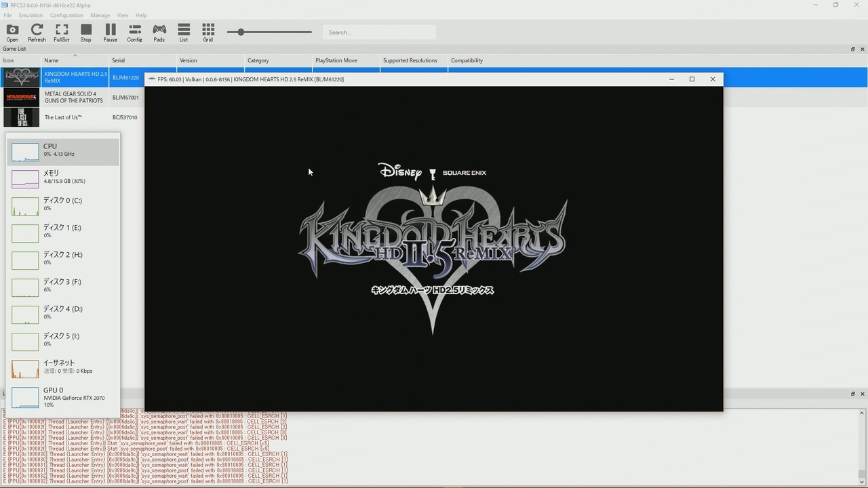This screenshot has width=868, height=488.
Task: Open the File menu
Action: coord(7,15)
